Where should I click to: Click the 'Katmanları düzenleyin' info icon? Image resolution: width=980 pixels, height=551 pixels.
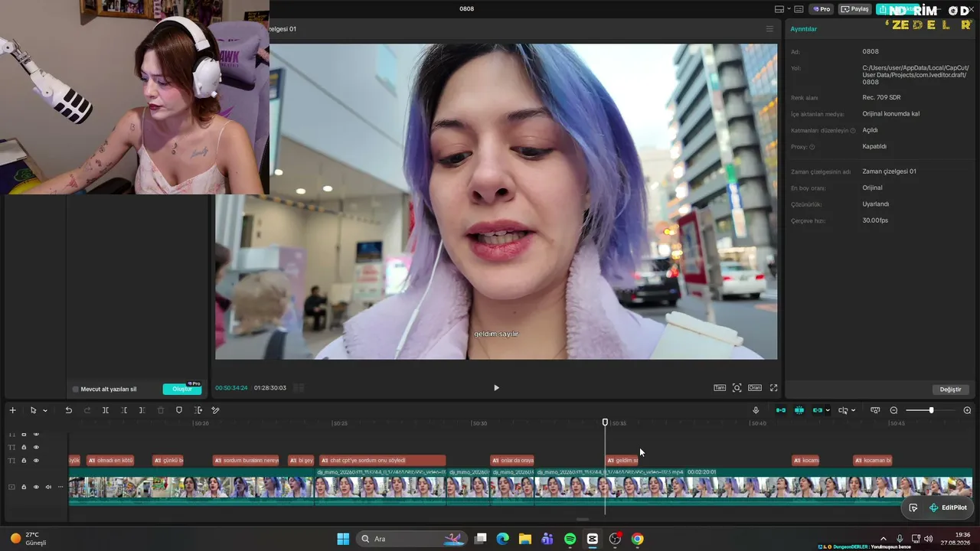pos(853,131)
